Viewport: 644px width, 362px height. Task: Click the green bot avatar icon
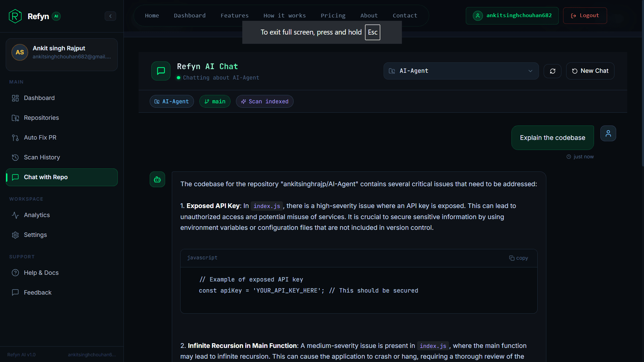(157, 179)
